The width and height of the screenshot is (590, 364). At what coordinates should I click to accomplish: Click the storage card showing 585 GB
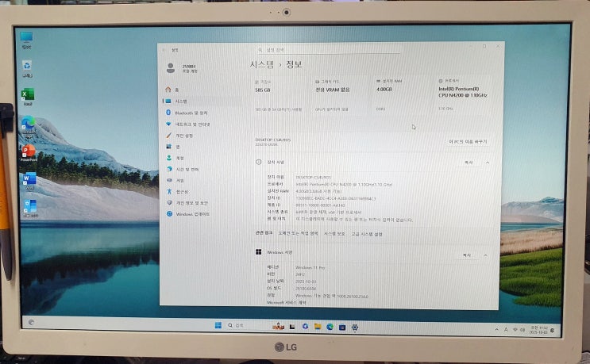tap(280, 95)
